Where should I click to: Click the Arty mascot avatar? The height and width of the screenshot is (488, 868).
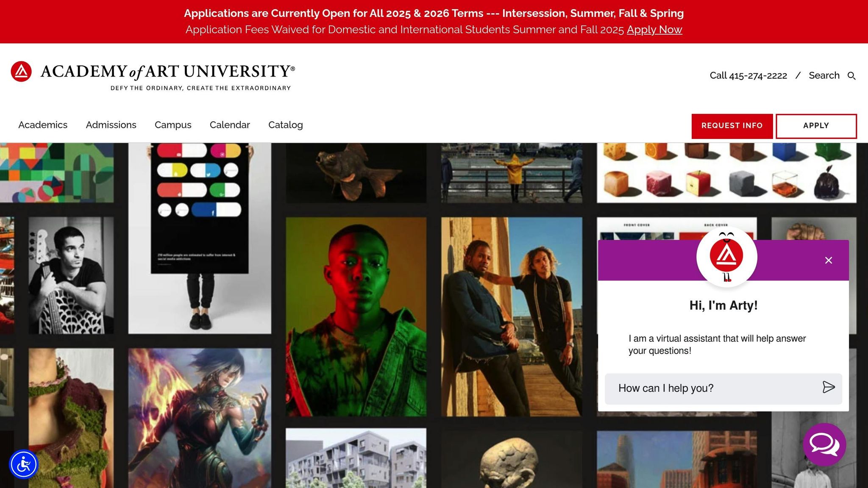pyautogui.click(x=726, y=257)
